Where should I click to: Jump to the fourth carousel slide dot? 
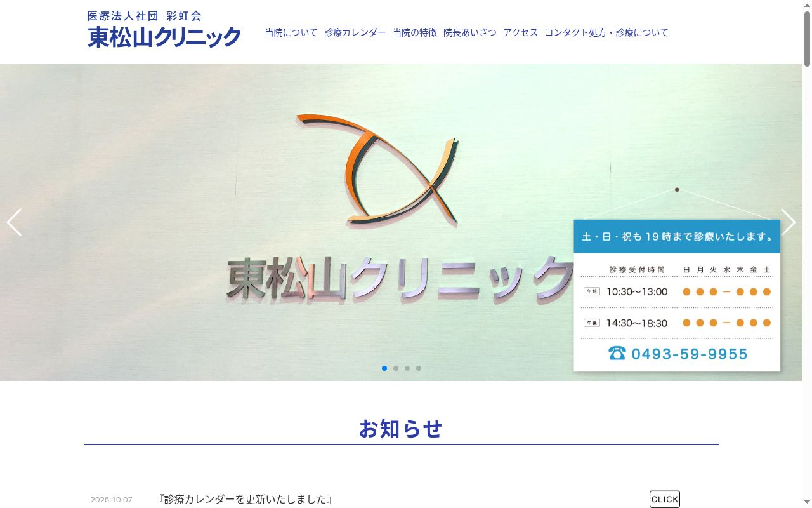point(419,368)
